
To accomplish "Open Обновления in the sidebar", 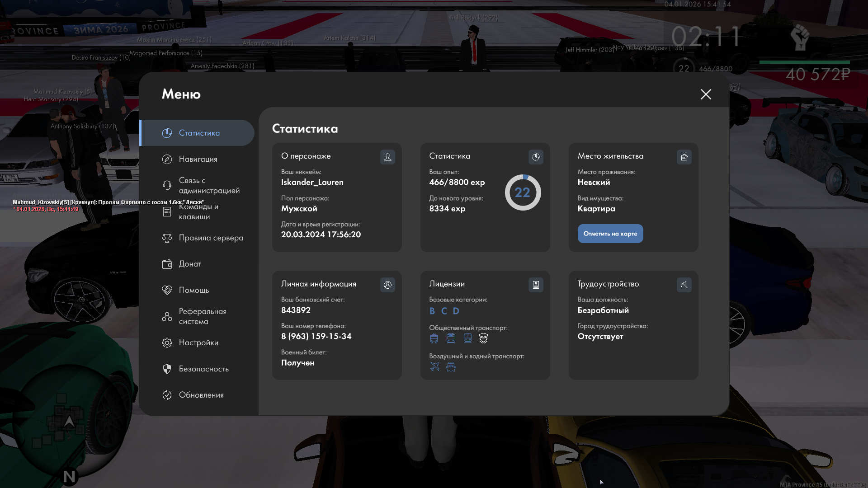I will (201, 395).
